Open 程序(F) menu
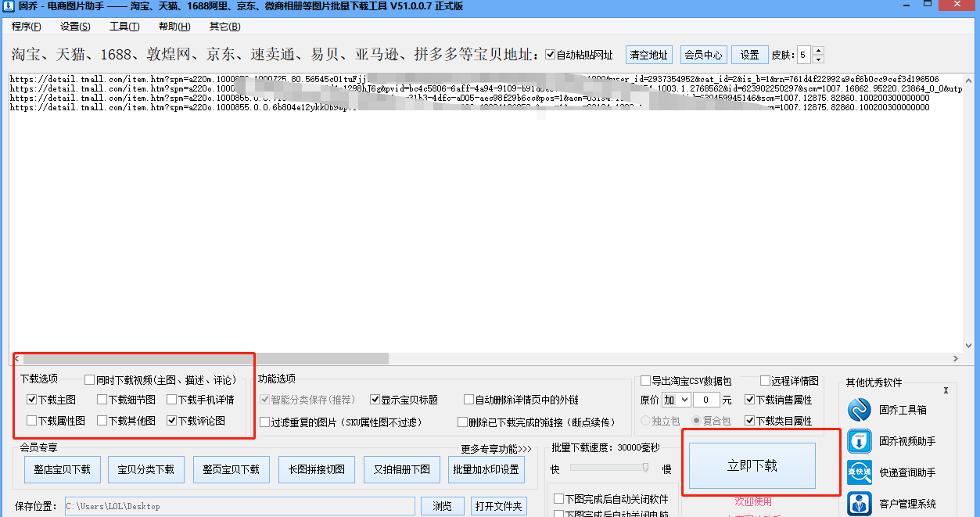Image resolution: width=980 pixels, height=517 pixels. tap(27, 27)
